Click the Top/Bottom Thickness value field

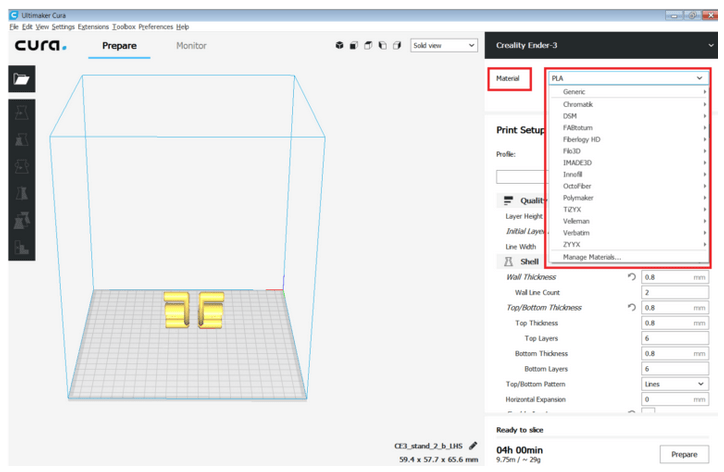tap(675, 308)
